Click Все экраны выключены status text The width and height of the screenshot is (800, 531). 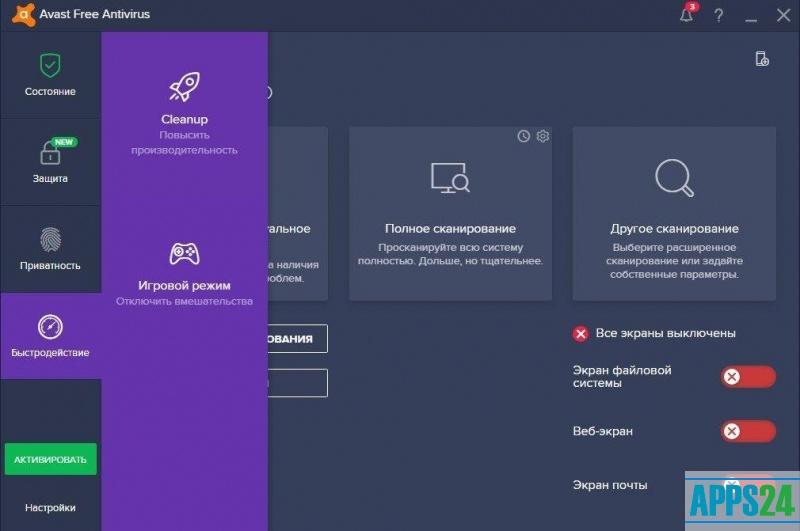(x=665, y=333)
